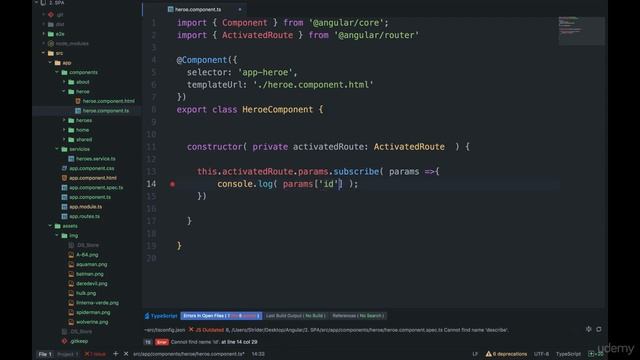Select Errors In Open Files tab

pos(221,316)
